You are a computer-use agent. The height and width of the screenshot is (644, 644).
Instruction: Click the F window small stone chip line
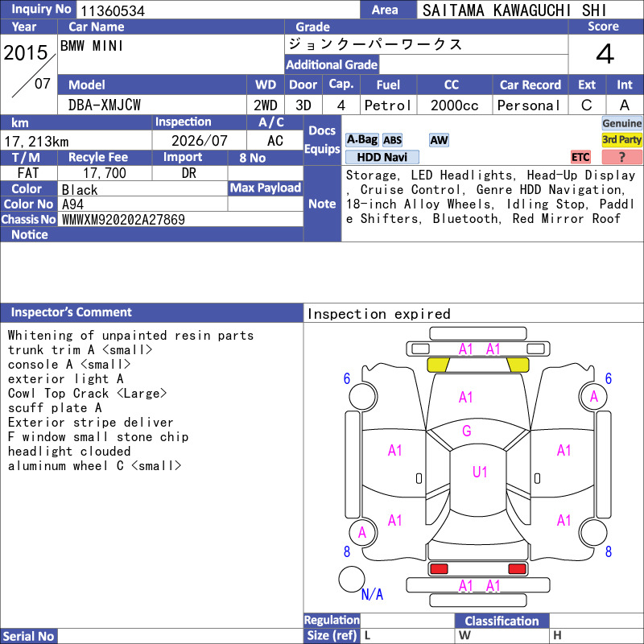(x=97, y=436)
